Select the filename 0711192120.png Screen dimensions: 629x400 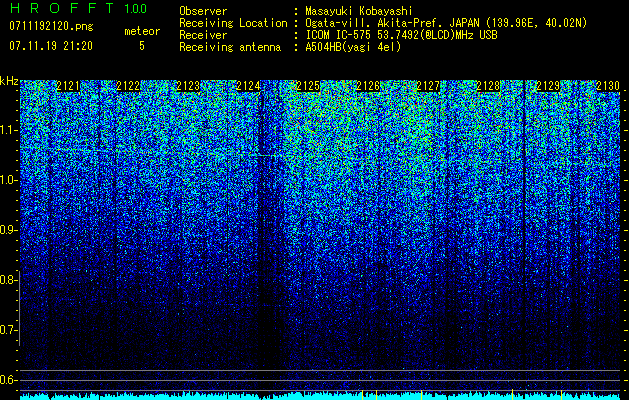(x=51, y=27)
